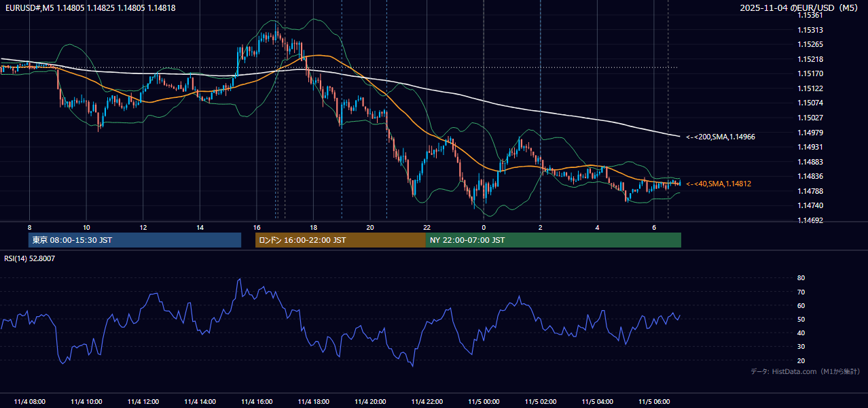
Task: Open the HistData.com data source credit
Action: coord(805,371)
